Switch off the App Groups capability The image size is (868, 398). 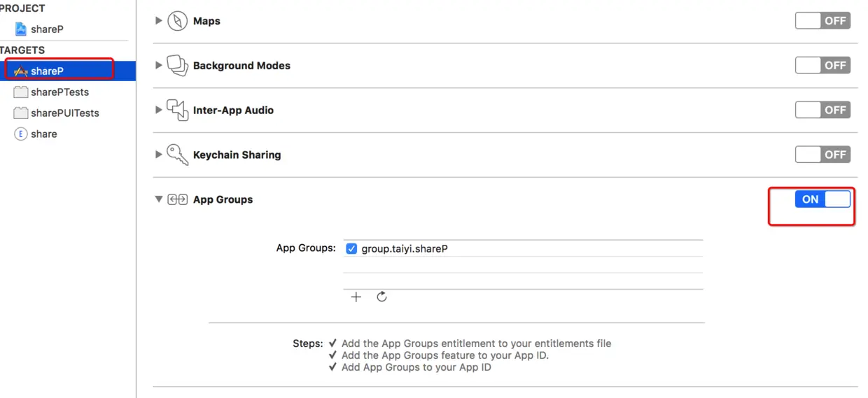click(822, 199)
